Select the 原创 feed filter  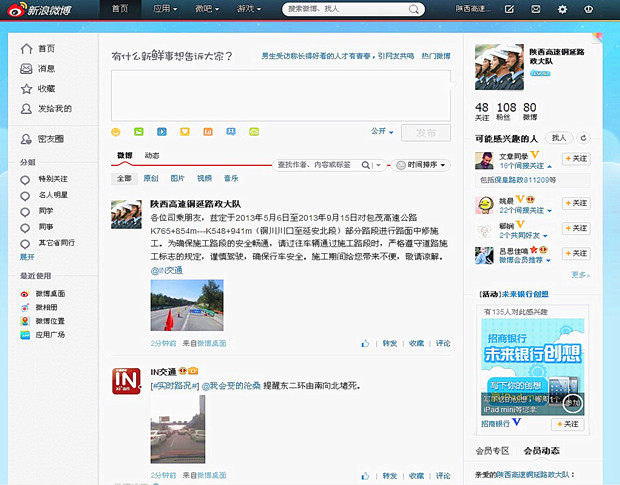click(151, 178)
